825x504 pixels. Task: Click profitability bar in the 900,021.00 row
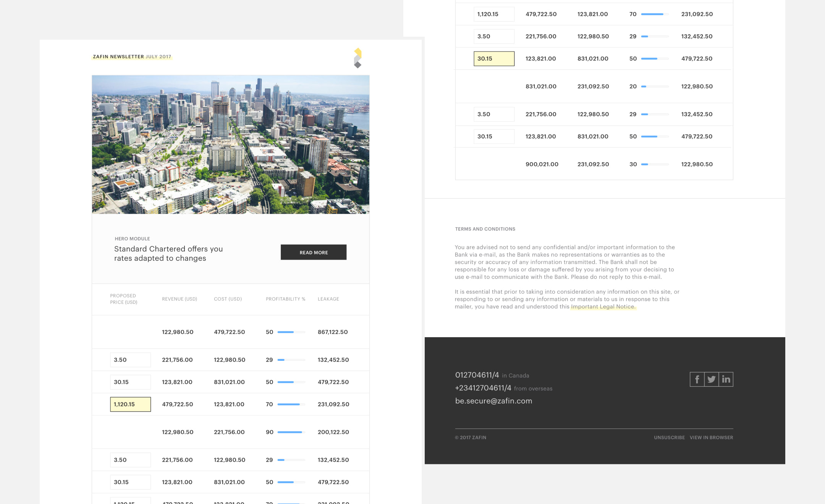655,164
